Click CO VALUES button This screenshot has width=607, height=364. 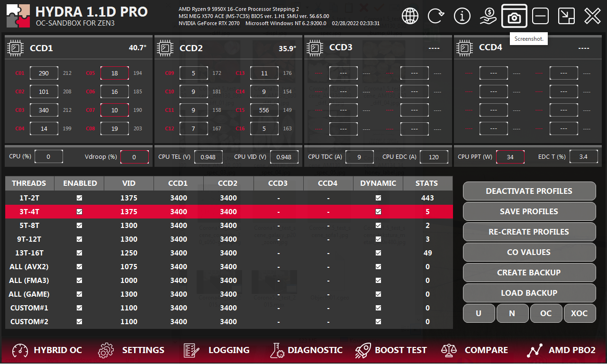[x=529, y=252]
